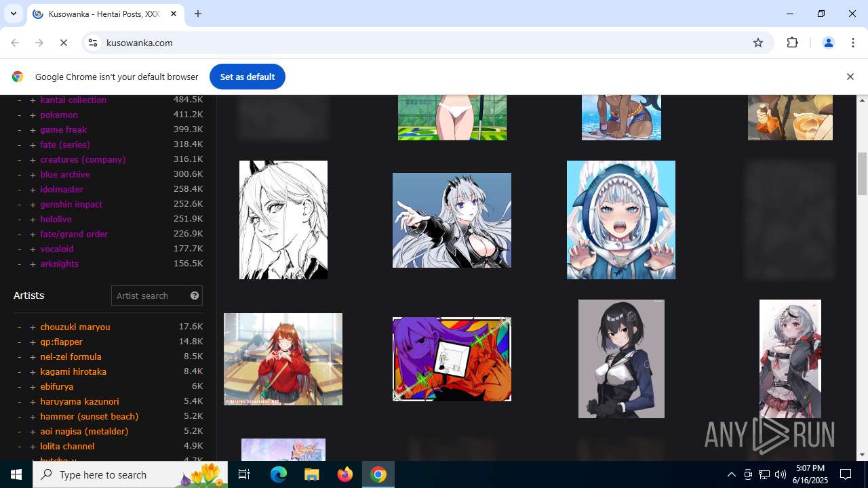Exclude arknights tag using minus icon
868x488 pixels.
pyautogui.click(x=19, y=264)
